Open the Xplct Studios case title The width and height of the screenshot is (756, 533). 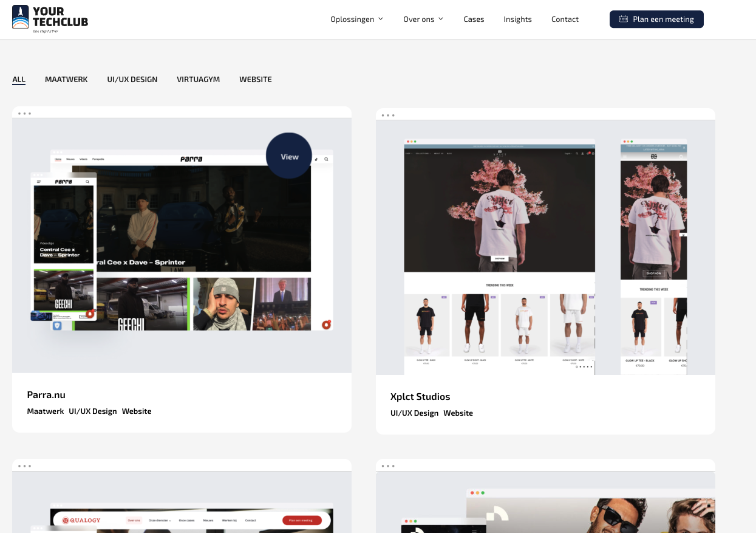pos(420,397)
